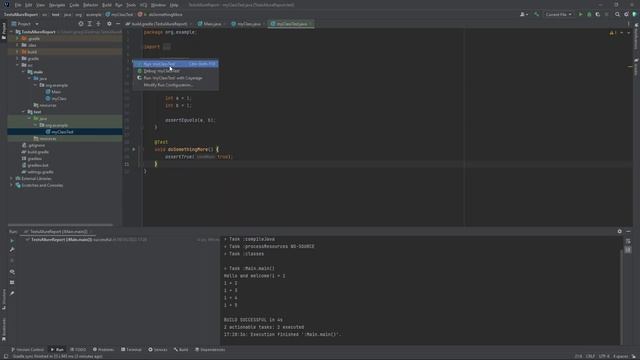Screen dimensions: 640x360
Task: Open TODO tool window button
Action: pyautogui.click(x=78, y=350)
